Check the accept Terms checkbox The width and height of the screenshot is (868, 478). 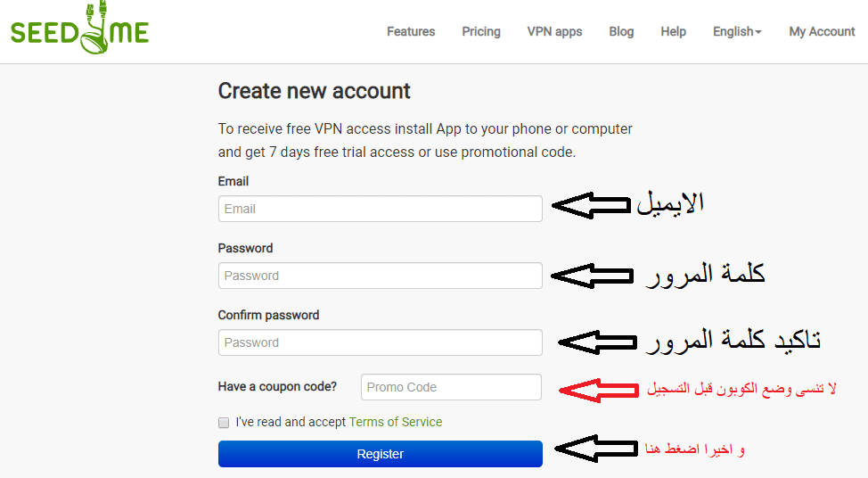pyautogui.click(x=224, y=423)
